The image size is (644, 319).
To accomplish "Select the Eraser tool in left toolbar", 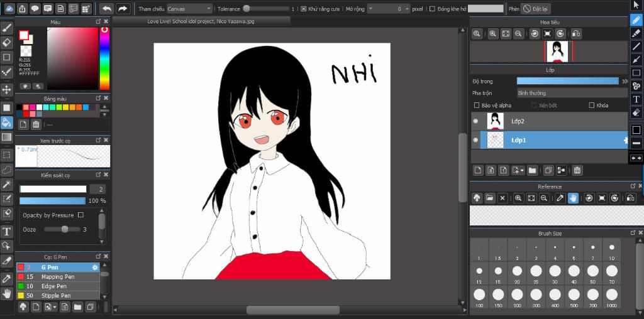I will coord(6,42).
